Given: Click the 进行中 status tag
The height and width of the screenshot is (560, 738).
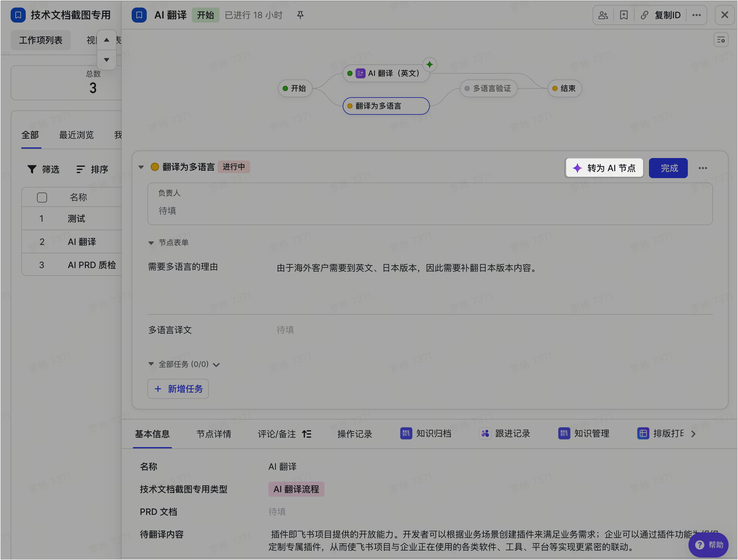Looking at the screenshot, I should (x=234, y=167).
